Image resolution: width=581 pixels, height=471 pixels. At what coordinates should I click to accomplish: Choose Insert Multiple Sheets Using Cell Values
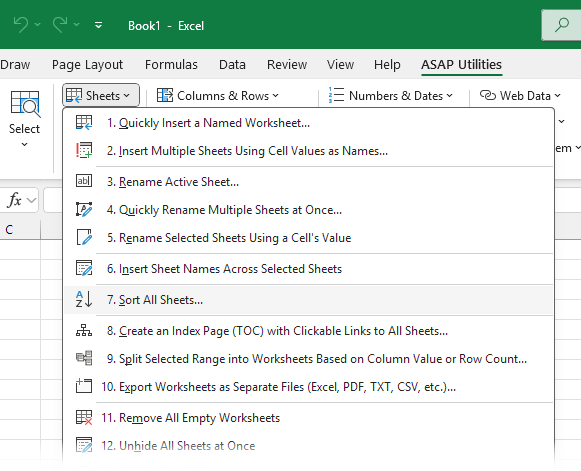[x=308, y=151]
